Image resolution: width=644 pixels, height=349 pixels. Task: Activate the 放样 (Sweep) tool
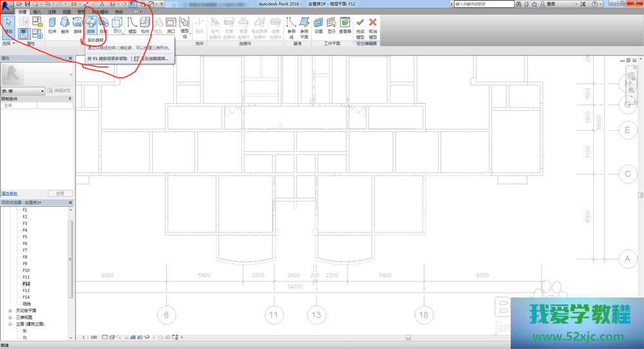[91, 25]
